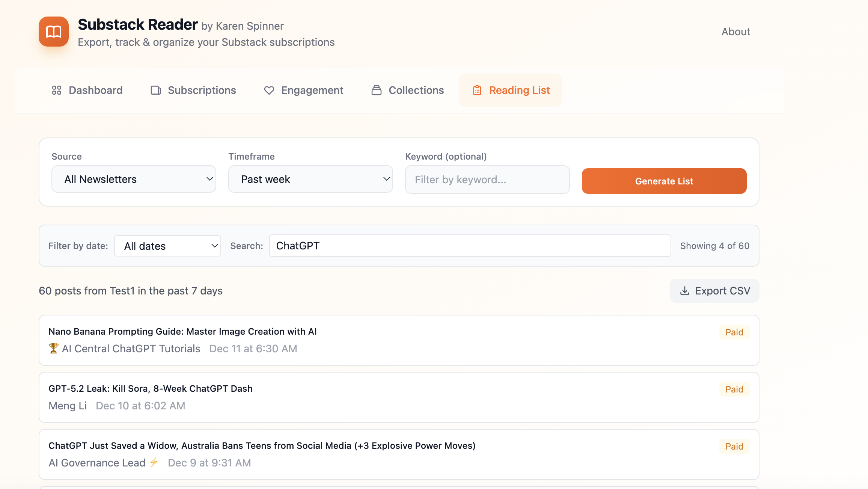
Task: Switch to the Subscriptions tab
Action: coord(202,90)
